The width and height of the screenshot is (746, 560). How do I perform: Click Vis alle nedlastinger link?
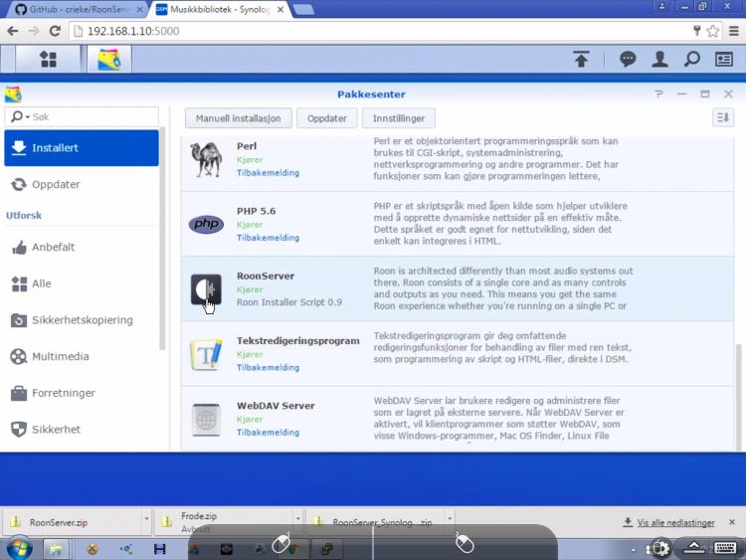coord(675,522)
